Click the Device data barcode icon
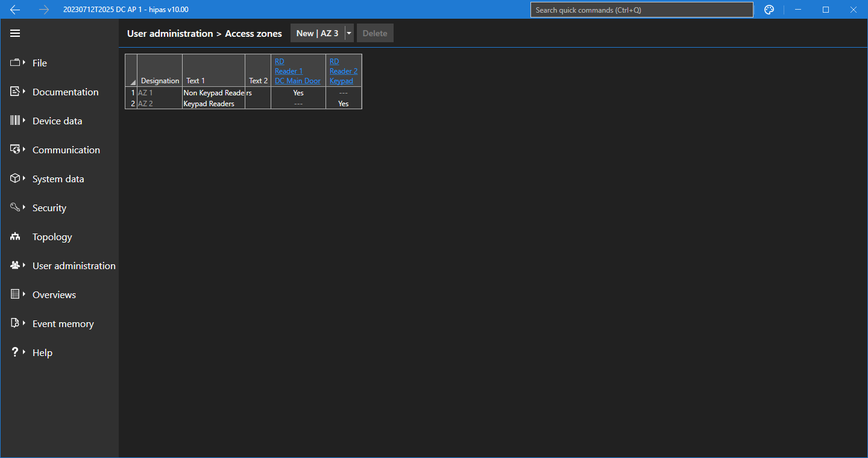Image resolution: width=868 pixels, height=458 pixels. click(x=15, y=121)
